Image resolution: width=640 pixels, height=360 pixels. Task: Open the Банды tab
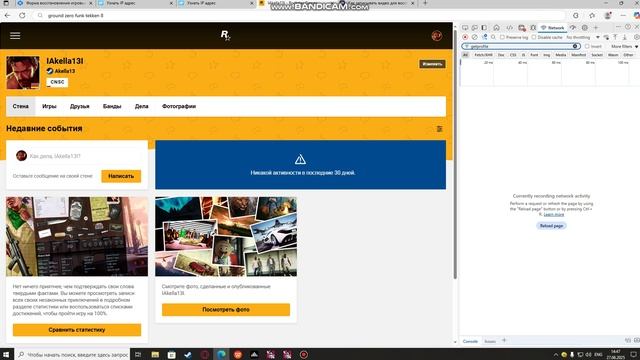tap(112, 106)
